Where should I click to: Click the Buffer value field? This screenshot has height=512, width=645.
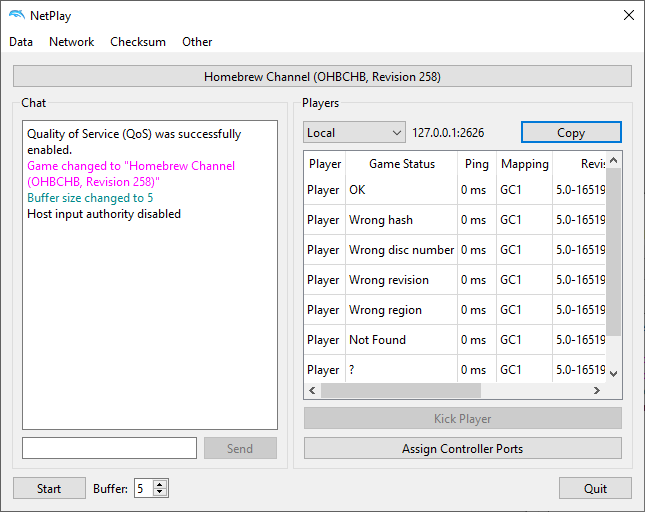pyautogui.click(x=144, y=488)
